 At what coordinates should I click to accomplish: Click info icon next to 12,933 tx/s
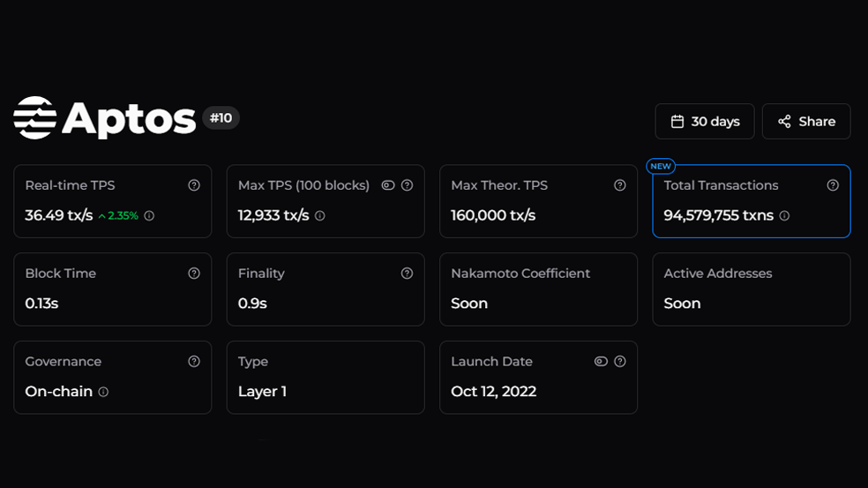point(320,216)
